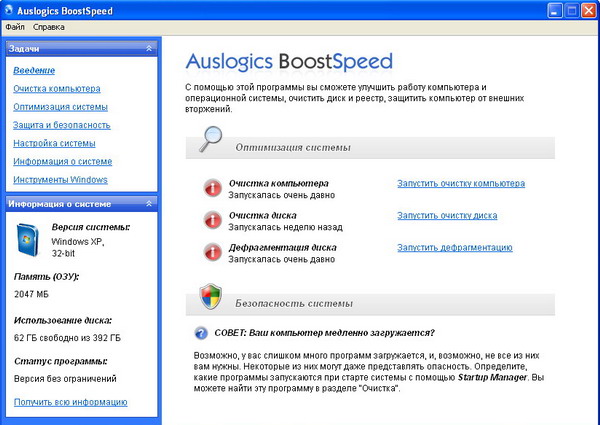Click the Windows box system version icon
Viewport: 600px width, 425px height.
click(x=27, y=239)
